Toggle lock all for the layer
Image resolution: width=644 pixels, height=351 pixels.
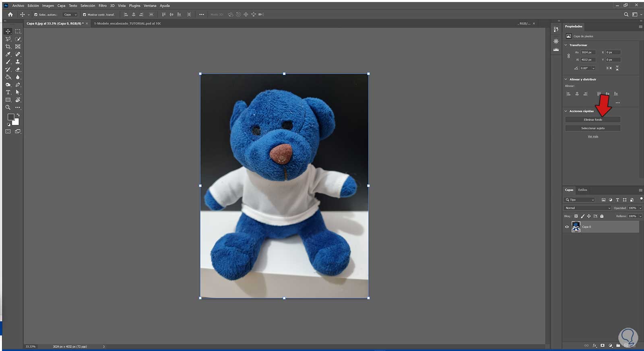tap(602, 216)
